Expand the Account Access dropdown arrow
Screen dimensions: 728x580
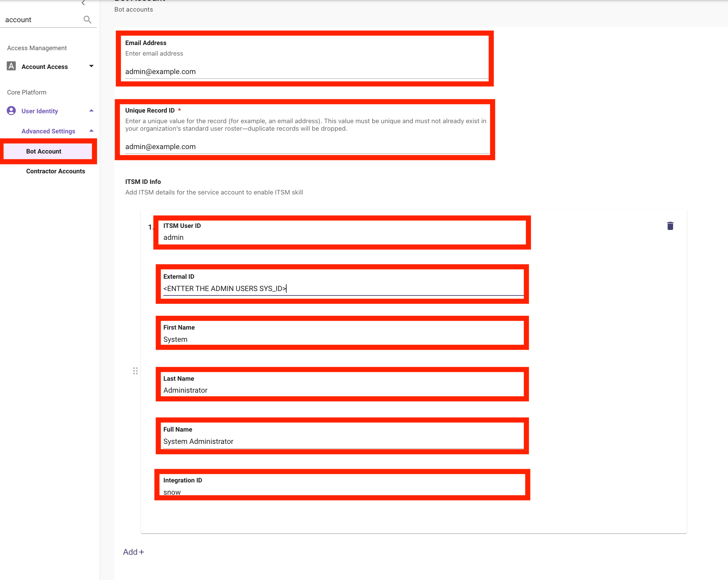[91, 66]
